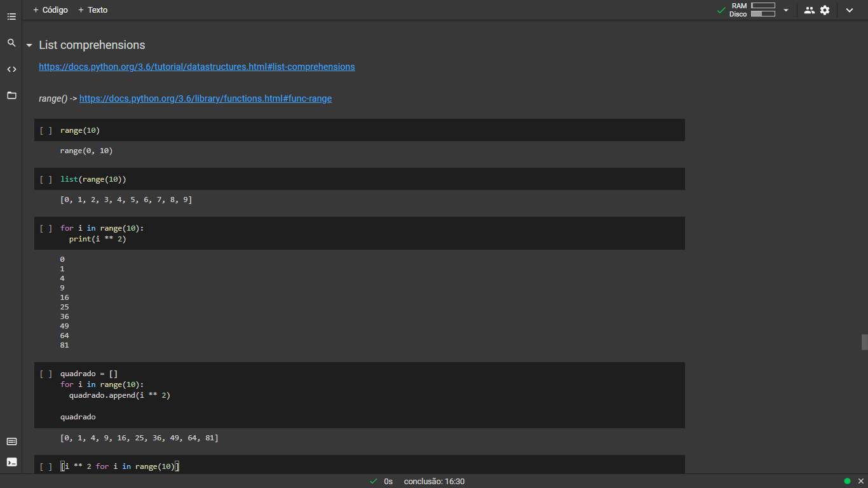Image resolution: width=868 pixels, height=488 pixels.
Task: Open the RAM/Disco resource dropdown arrow
Action: click(x=786, y=10)
